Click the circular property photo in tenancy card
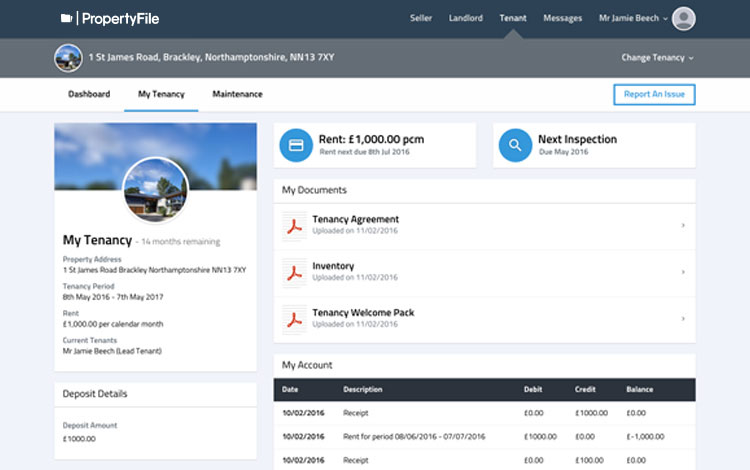The image size is (750, 470). [155, 190]
